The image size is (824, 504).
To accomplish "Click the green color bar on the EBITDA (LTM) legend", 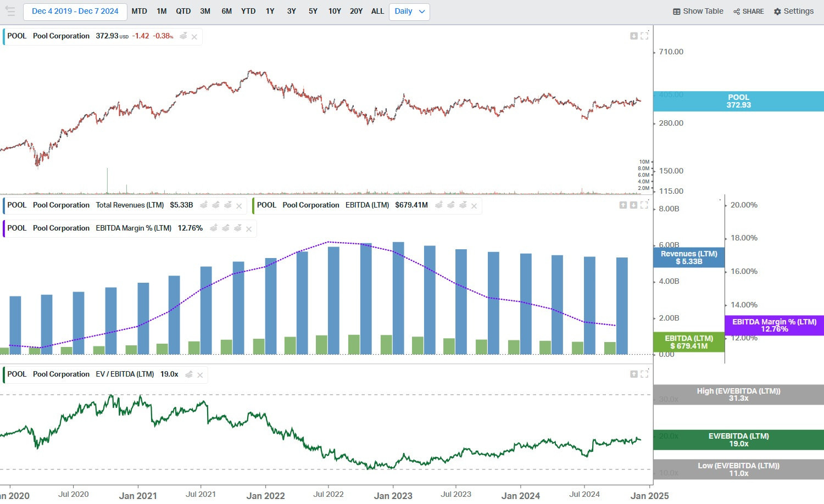I will coord(253,205).
